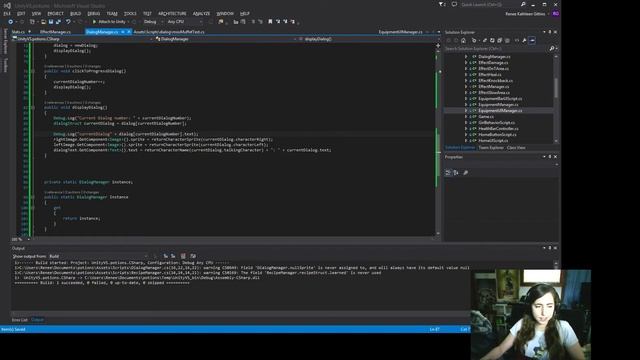Click the Toggle Bookmark toolbar icon
The height and width of the screenshot is (360, 640).
[270, 22]
